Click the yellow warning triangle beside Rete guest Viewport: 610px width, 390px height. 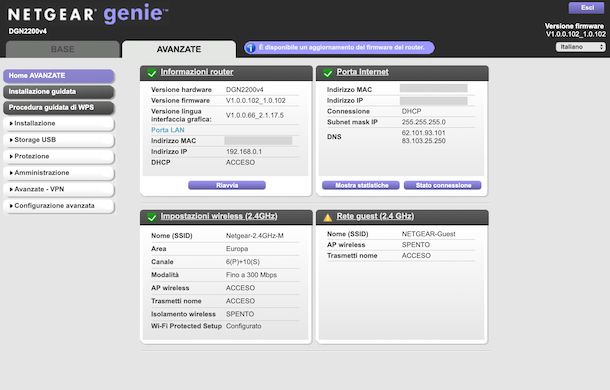click(328, 217)
